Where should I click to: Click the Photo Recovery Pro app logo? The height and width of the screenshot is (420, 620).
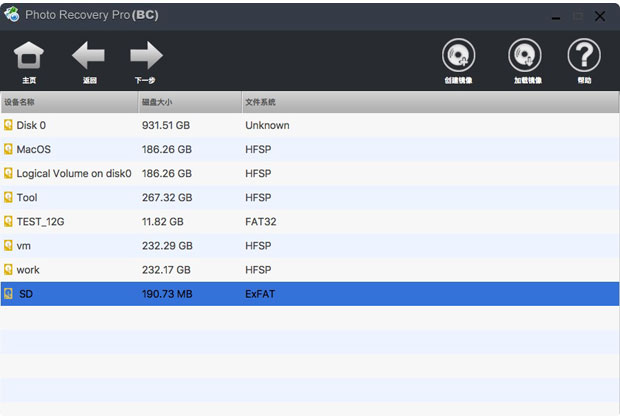click(12, 15)
